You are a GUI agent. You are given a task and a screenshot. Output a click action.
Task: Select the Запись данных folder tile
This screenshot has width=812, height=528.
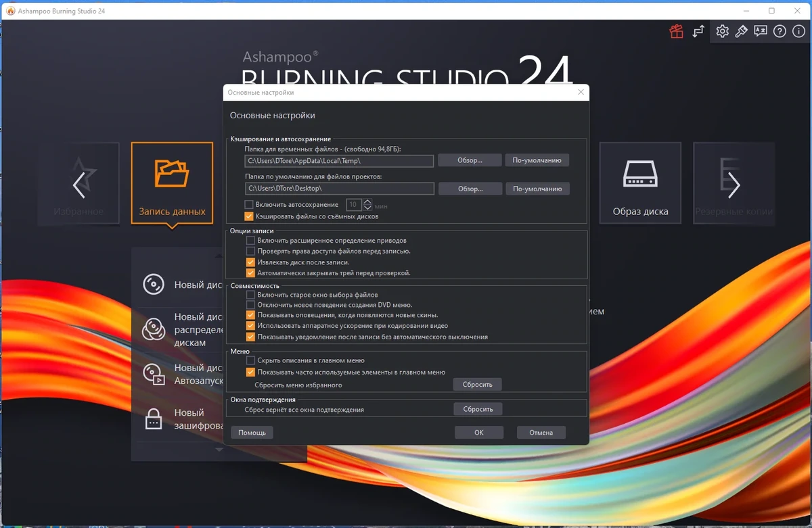172,183
